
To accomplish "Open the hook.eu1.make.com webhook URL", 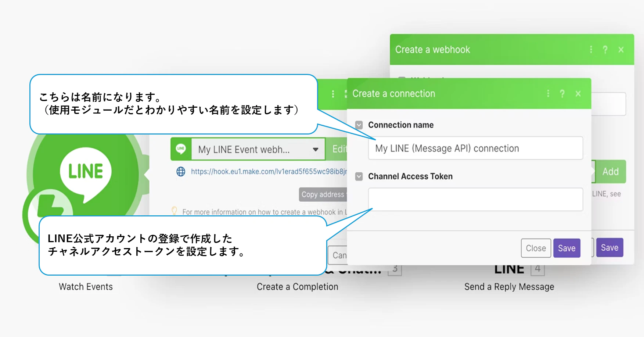I will pos(269,172).
